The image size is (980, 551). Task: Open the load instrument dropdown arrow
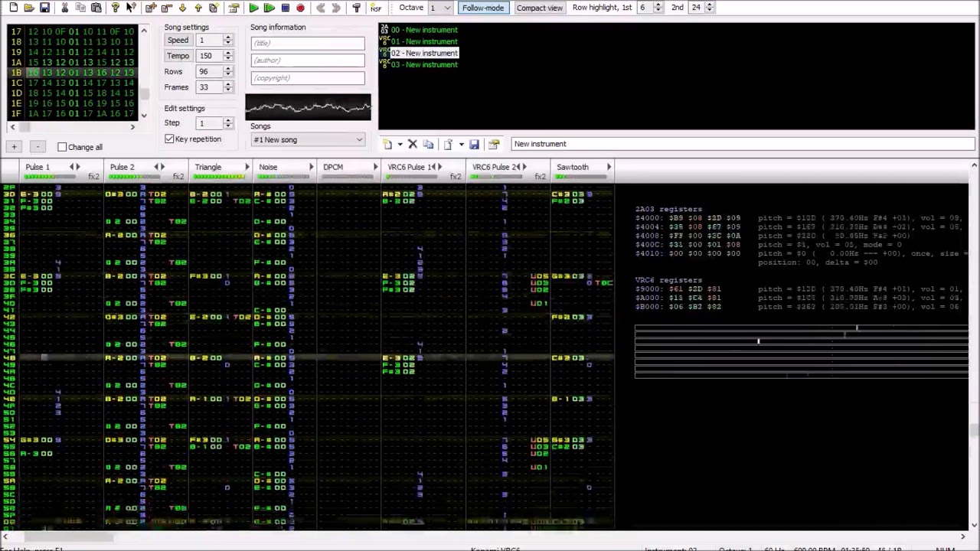pos(461,144)
